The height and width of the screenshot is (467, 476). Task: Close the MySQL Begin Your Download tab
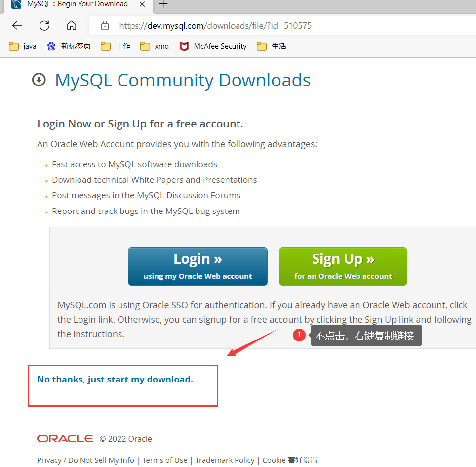click(x=142, y=4)
